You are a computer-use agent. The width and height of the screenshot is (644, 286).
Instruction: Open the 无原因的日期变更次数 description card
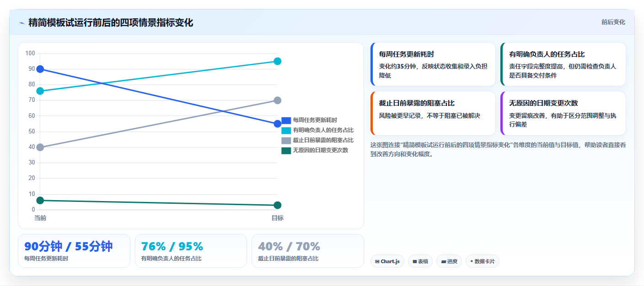tap(563, 113)
